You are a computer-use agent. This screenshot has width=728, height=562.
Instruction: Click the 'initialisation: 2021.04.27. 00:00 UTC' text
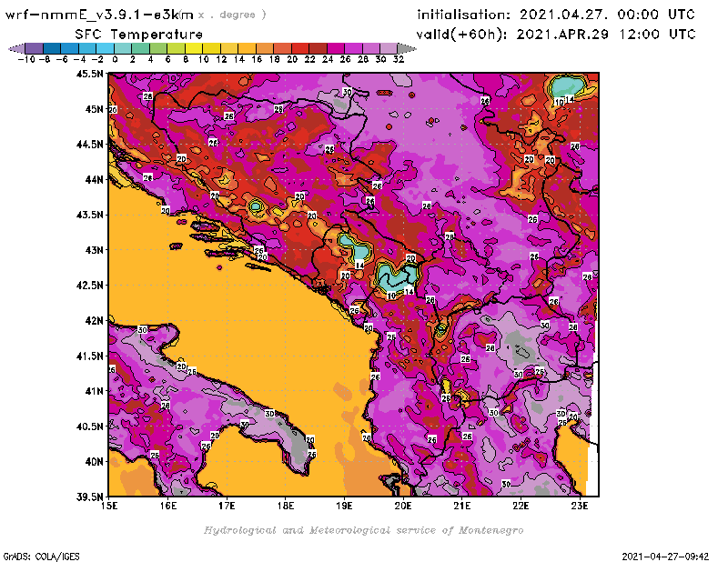point(556,15)
